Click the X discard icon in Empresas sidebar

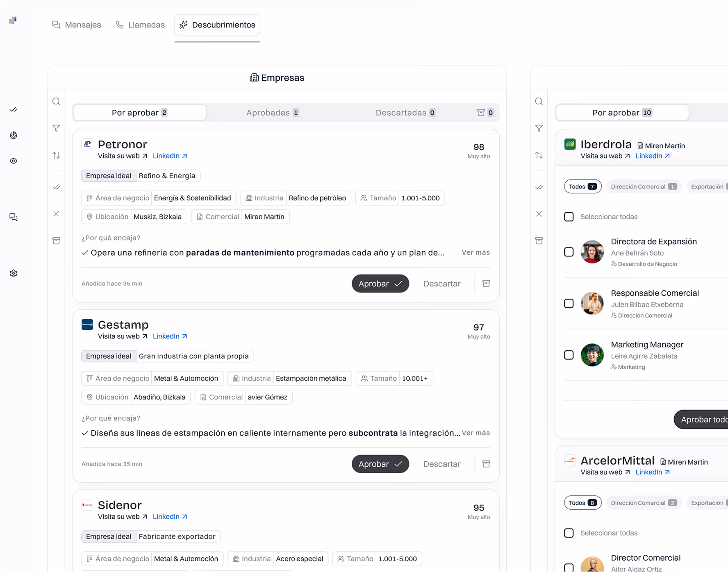[x=56, y=214]
